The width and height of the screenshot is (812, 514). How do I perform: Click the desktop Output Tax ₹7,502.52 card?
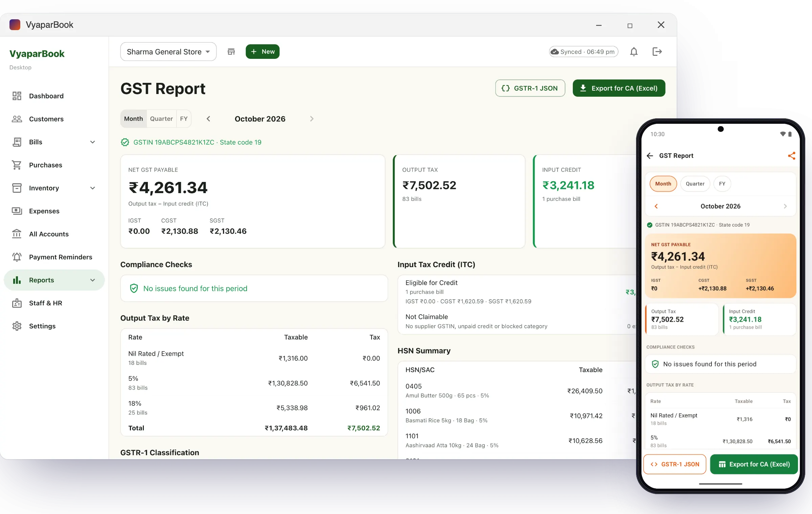(x=459, y=202)
